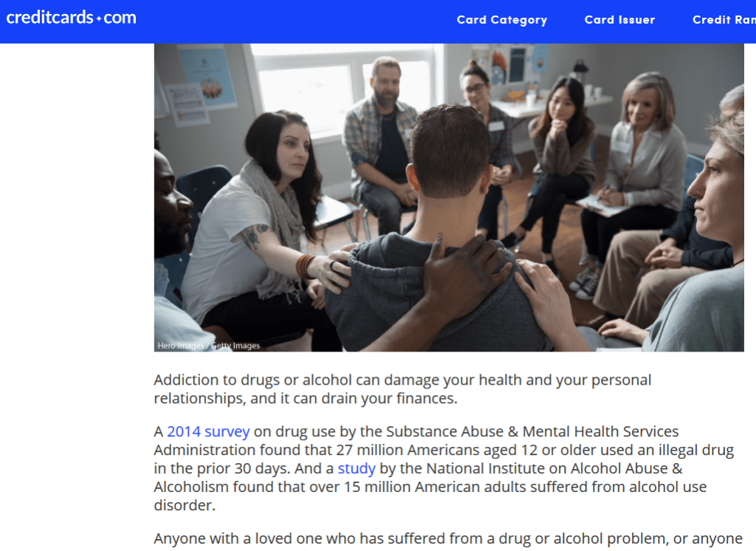Open the creditcards.com logo home link
The width and height of the screenshot is (756, 551).
71,18
